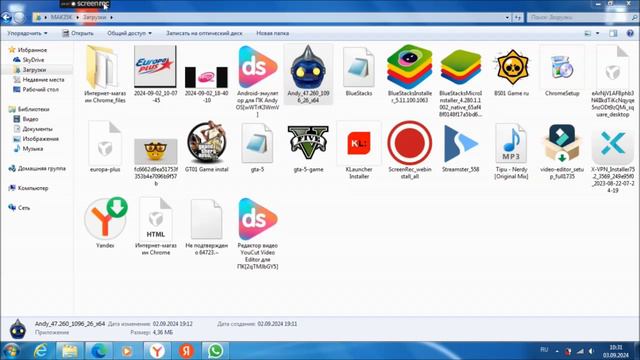The width and height of the screenshot is (640, 360).
Task: Open the Windows Start button
Action: tap(11, 351)
